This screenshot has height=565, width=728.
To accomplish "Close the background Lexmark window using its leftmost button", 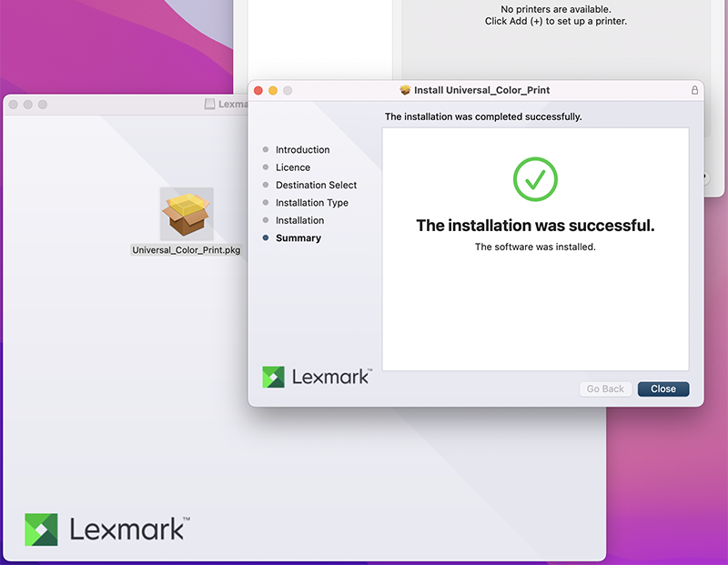I will coord(14,105).
